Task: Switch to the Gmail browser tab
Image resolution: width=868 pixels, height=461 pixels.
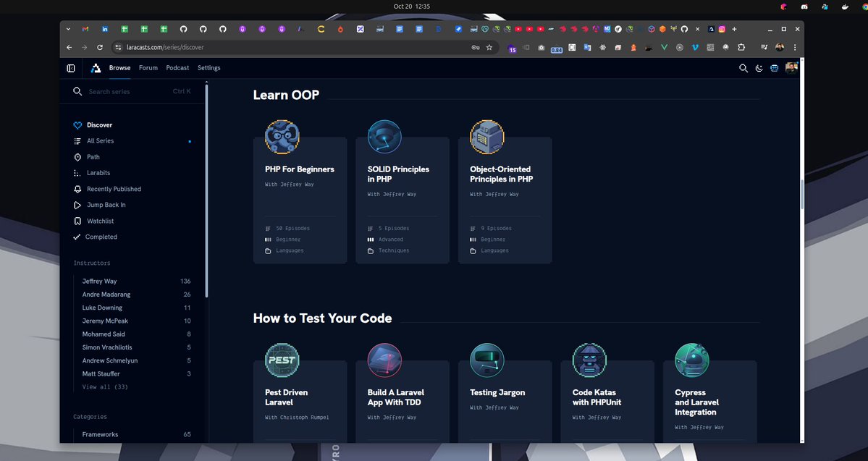Action: 85,29
